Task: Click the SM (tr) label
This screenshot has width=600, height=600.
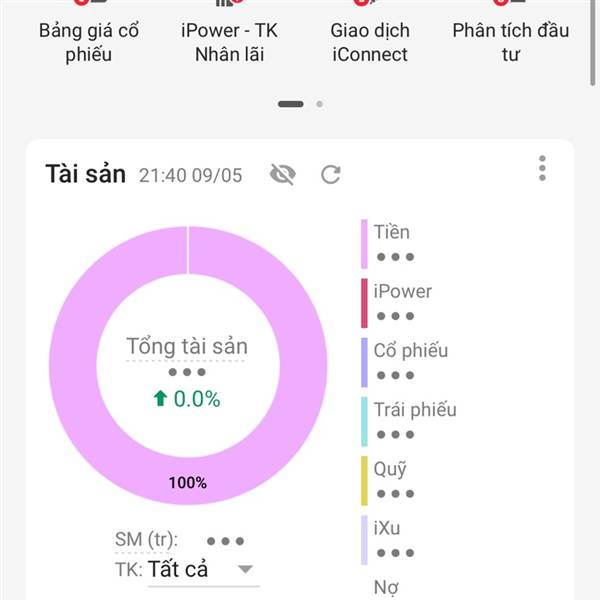Action: tap(147, 540)
